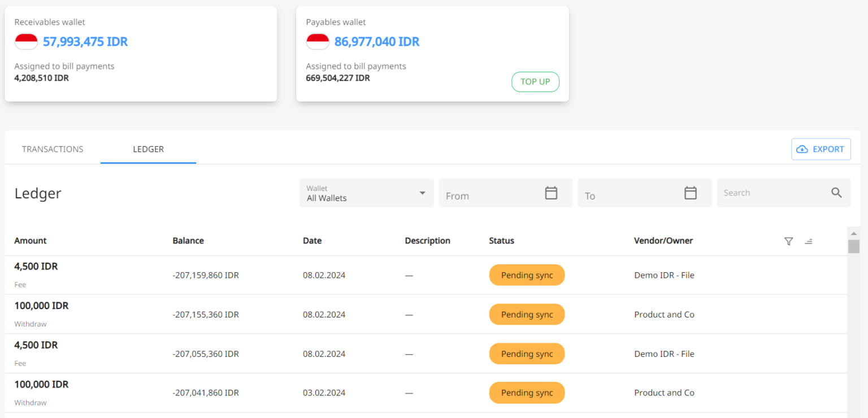Open the calendar icon in the From field
The image size is (868, 418).
coord(551,193)
